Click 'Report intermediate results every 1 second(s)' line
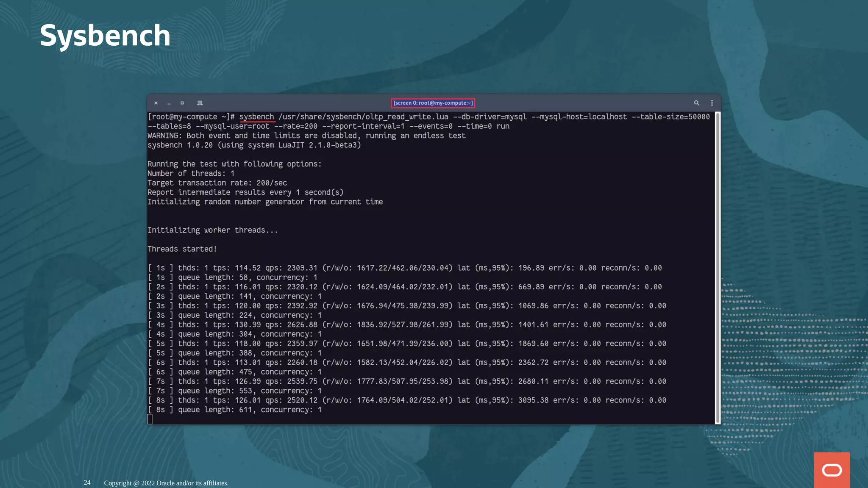This screenshot has height=488, width=868. pos(245,192)
